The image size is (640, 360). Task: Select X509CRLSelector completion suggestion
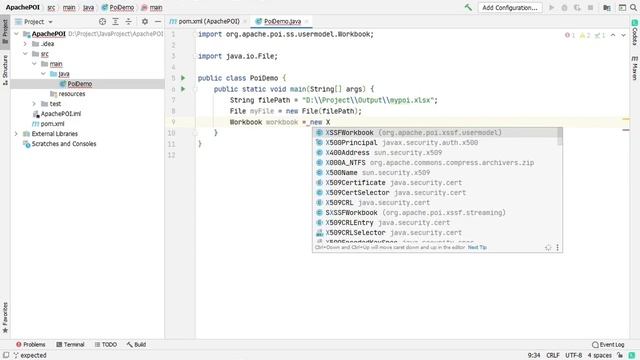click(435, 233)
